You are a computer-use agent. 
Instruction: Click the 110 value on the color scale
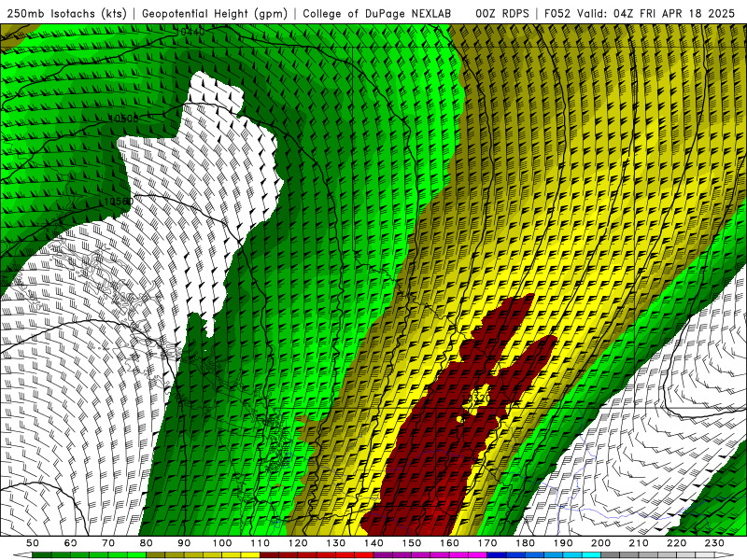coord(260,543)
